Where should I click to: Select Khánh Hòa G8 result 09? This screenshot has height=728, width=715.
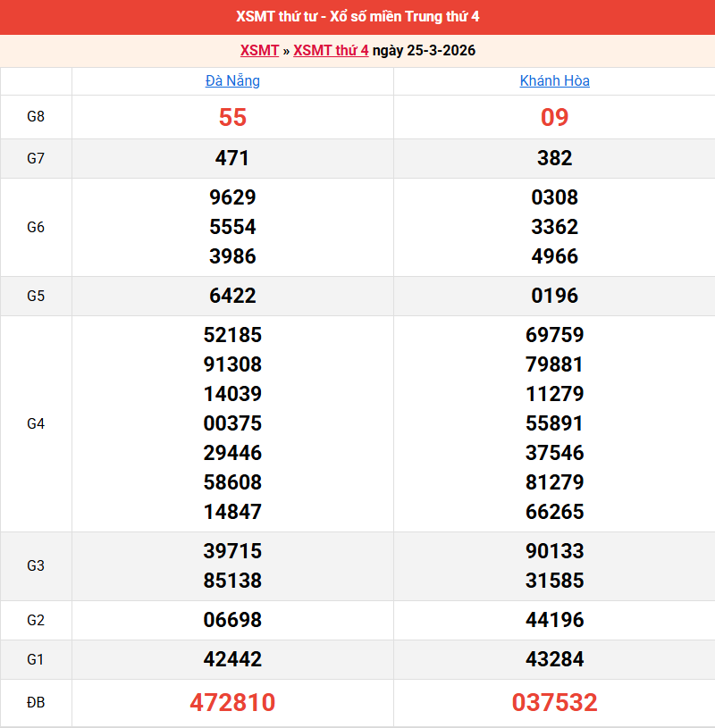pos(554,117)
